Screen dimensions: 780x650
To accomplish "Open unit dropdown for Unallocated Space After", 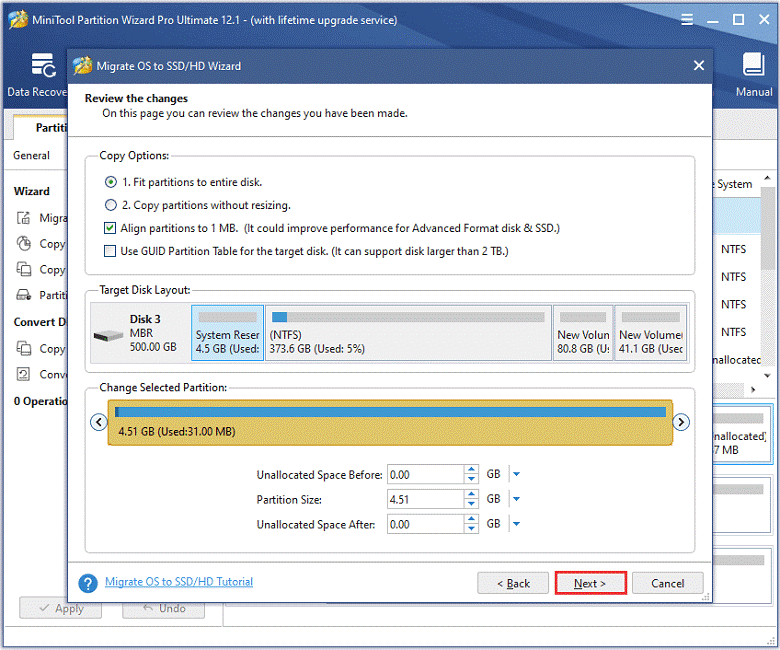I will tap(516, 524).
